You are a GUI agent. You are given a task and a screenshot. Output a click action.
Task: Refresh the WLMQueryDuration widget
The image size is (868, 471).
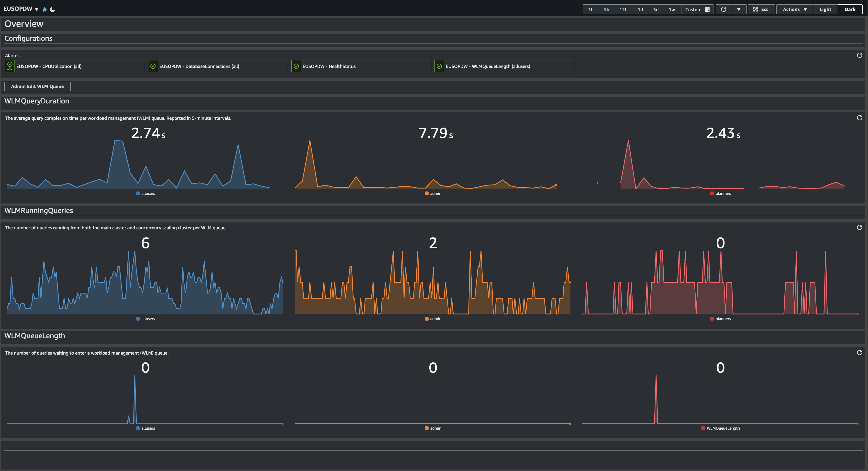tap(859, 118)
